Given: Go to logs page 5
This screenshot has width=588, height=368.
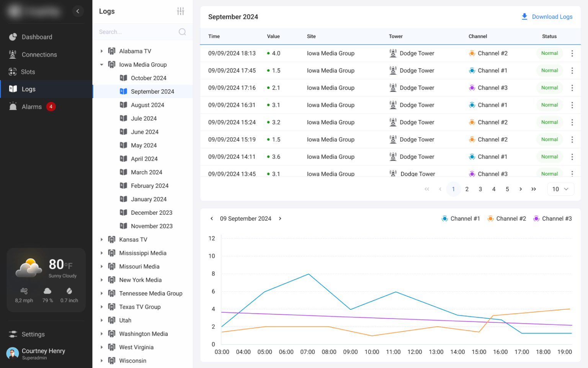Looking at the screenshot, I should click(x=507, y=189).
